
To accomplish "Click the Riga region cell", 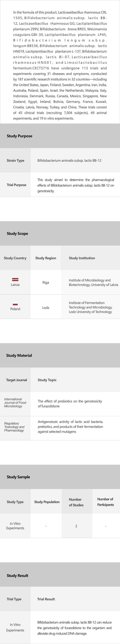I will pyautogui.click(x=46, y=283).
